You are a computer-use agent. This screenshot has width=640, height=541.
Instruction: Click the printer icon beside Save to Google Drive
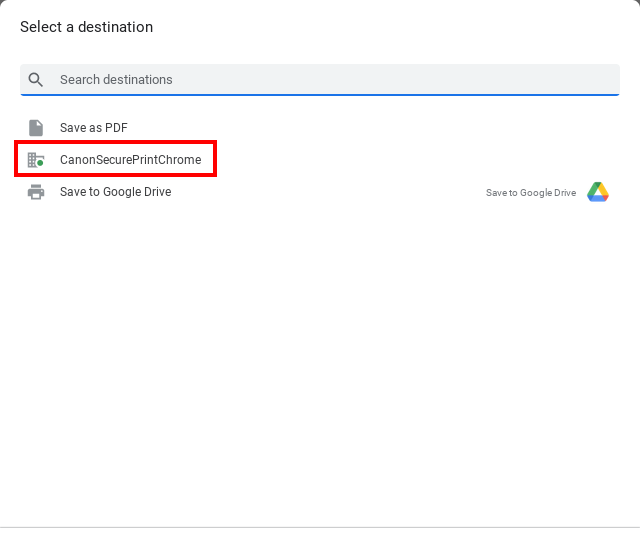point(36,192)
